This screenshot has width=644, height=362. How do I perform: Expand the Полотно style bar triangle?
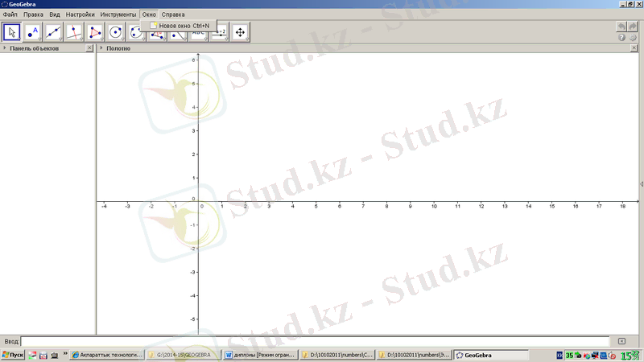click(x=101, y=48)
